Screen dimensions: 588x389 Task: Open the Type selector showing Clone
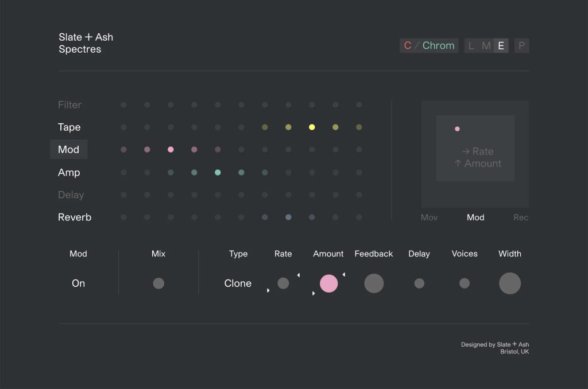pyautogui.click(x=238, y=283)
